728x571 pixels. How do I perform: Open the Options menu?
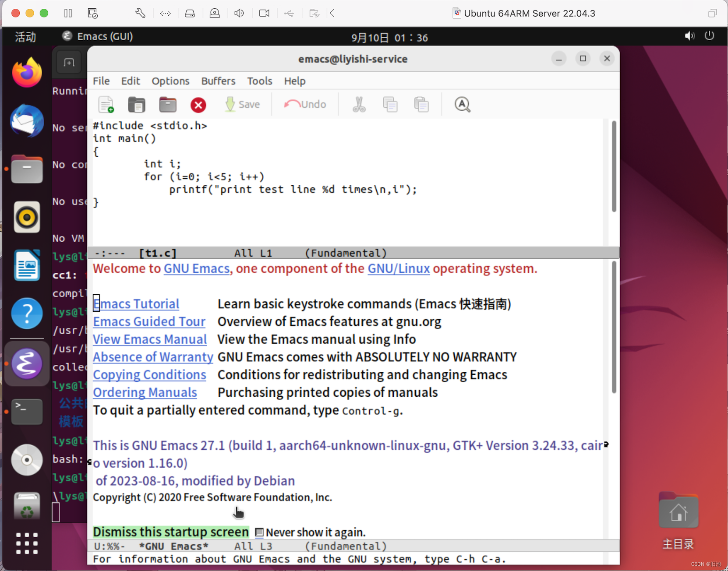click(170, 81)
